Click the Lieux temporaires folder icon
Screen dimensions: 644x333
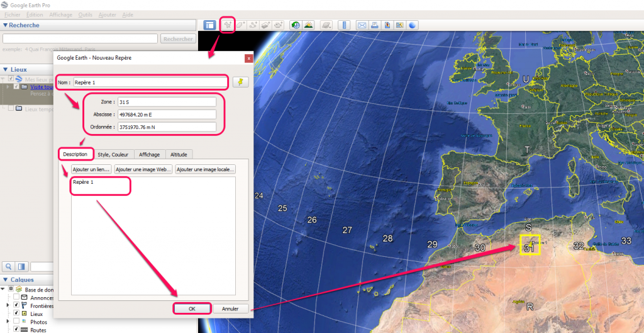(18, 109)
